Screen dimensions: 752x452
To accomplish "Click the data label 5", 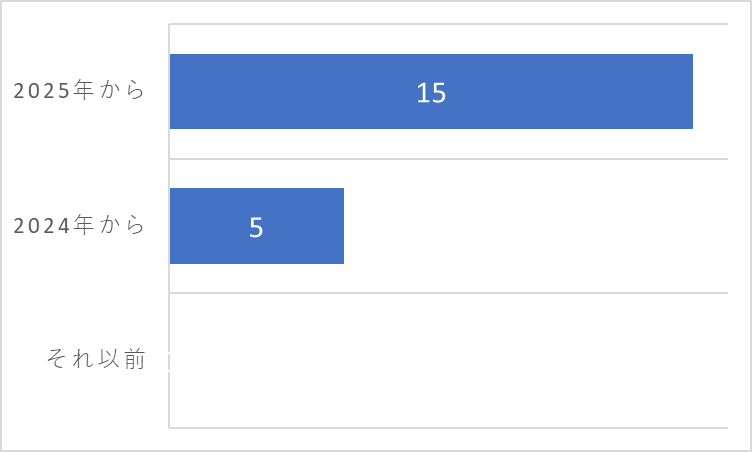I will pos(256,227).
